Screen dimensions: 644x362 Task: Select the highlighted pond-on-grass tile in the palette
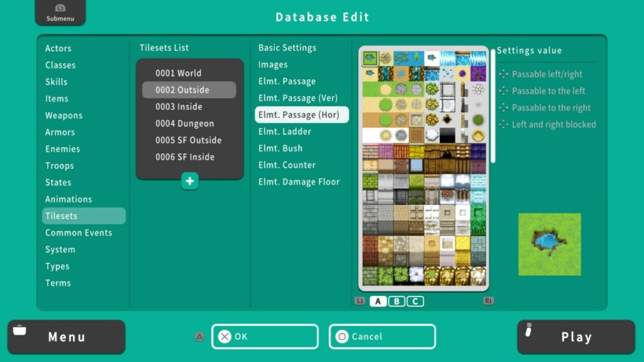(x=370, y=58)
